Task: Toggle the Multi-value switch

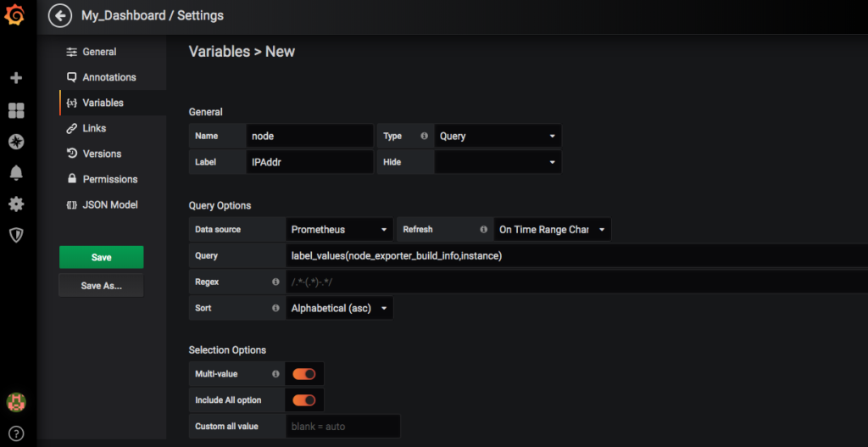Action: point(303,373)
